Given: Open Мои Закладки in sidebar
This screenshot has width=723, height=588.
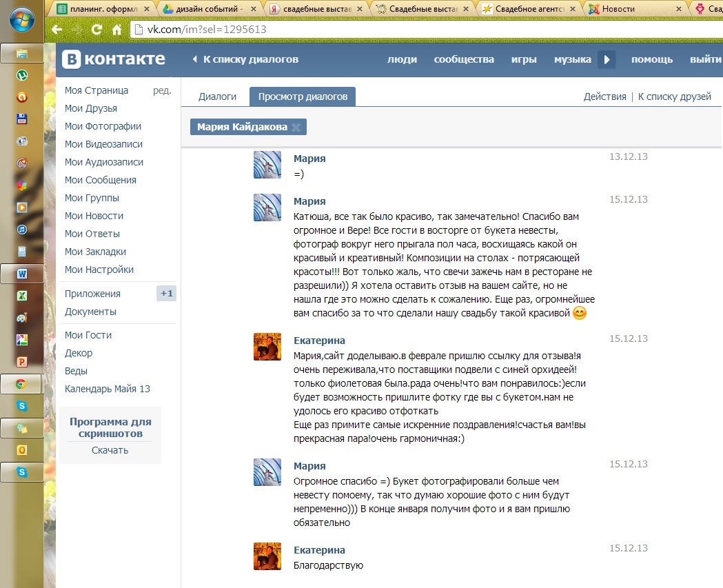Looking at the screenshot, I should (95, 252).
